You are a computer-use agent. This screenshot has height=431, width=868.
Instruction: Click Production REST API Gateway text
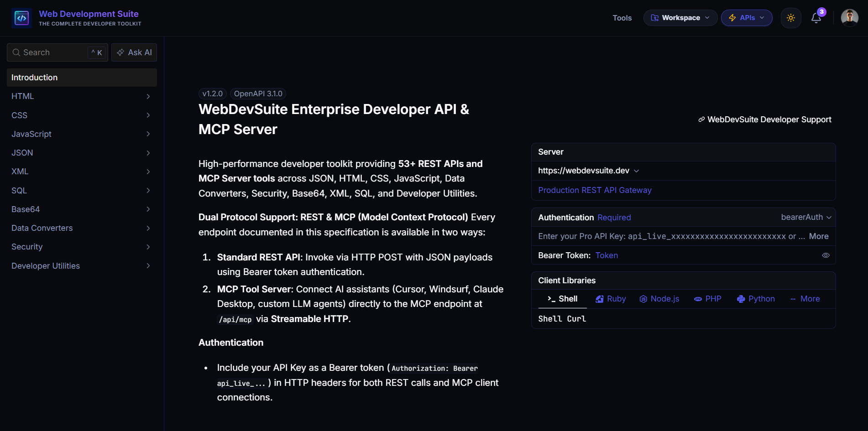(x=595, y=190)
